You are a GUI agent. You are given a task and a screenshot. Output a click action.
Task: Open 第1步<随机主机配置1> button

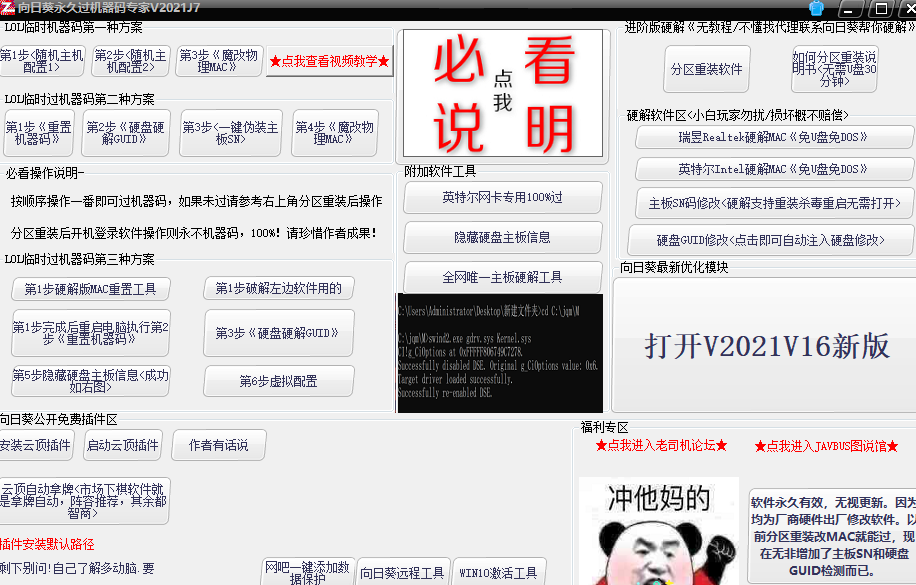click(x=41, y=61)
